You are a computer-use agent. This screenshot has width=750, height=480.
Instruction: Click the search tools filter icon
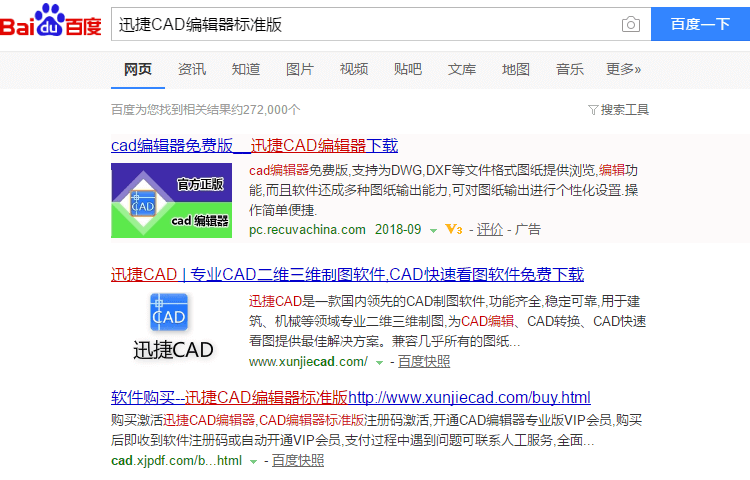click(x=593, y=110)
